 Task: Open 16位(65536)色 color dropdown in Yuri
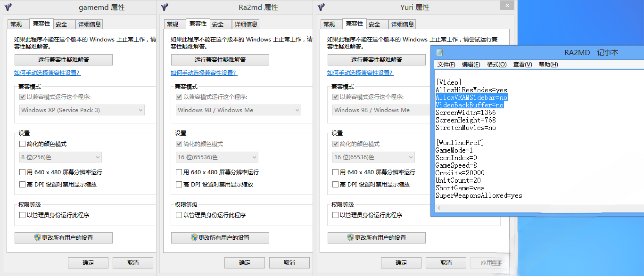pyautogui.click(x=373, y=157)
